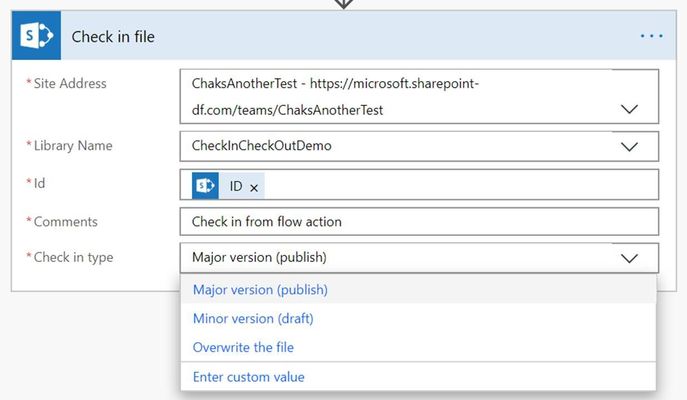Remove the ID token with its x
Viewport: 687px width, 400px height.
pyautogui.click(x=254, y=188)
